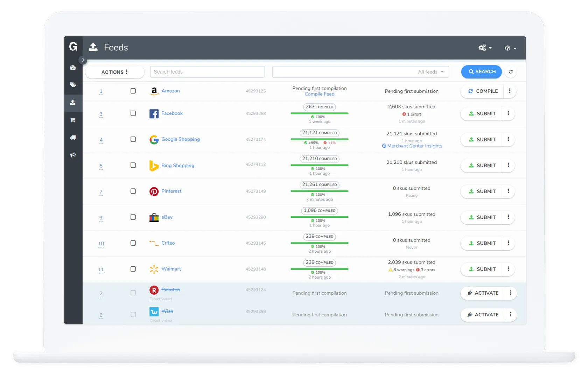The image size is (588, 378).
Task: Check the Criteo feed checkbox
Action: pyautogui.click(x=133, y=243)
